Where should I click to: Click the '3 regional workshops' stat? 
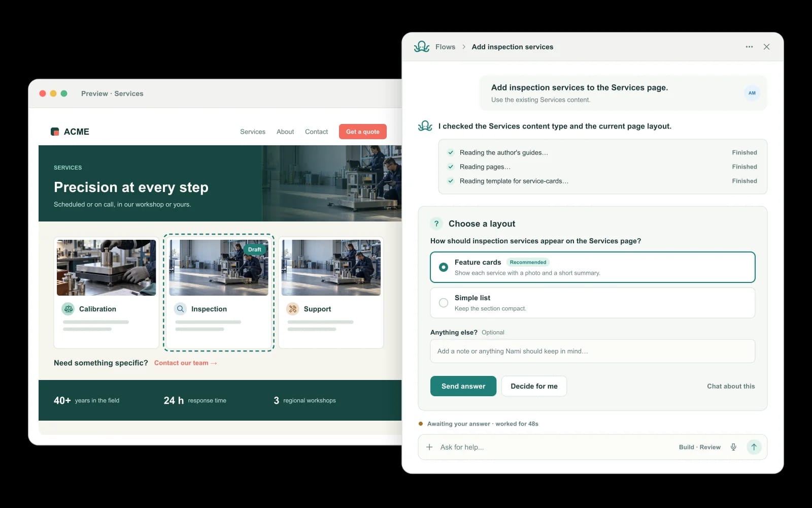click(304, 400)
